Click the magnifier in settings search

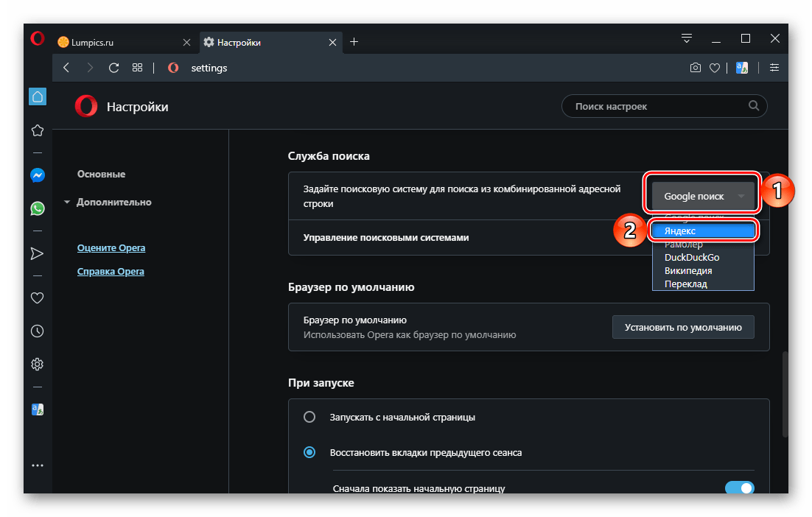coord(754,106)
